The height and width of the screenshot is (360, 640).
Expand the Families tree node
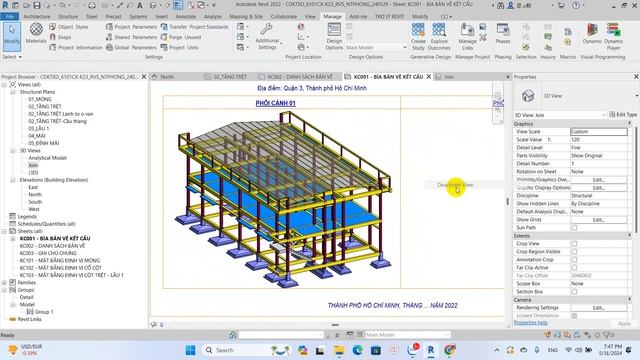click(4, 282)
